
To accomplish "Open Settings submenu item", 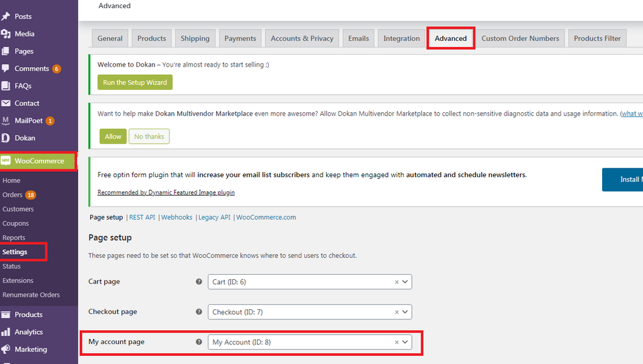I will click(x=15, y=252).
